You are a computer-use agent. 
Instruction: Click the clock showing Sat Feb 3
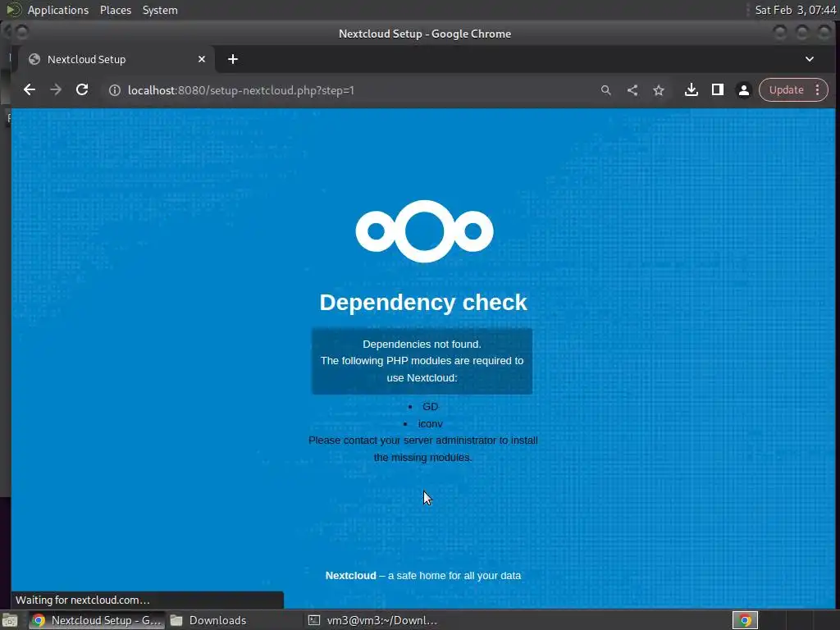click(795, 10)
